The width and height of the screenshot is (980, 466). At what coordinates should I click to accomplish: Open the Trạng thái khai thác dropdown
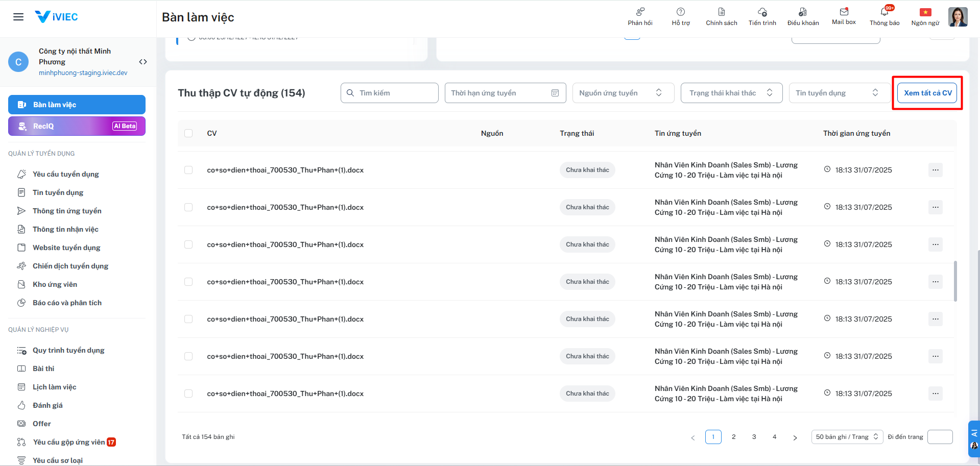[x=731, y=93]
